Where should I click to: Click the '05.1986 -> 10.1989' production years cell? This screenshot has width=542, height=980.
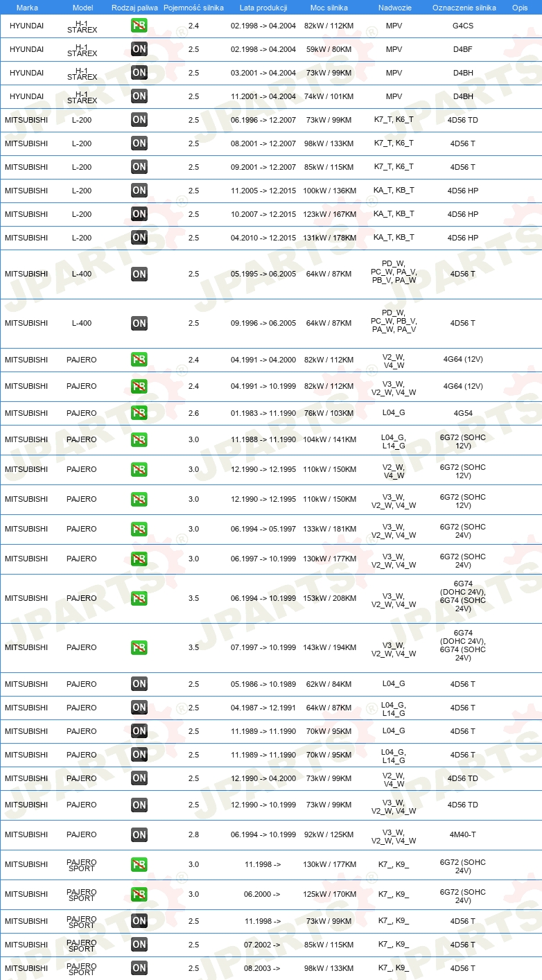[263, 684]
